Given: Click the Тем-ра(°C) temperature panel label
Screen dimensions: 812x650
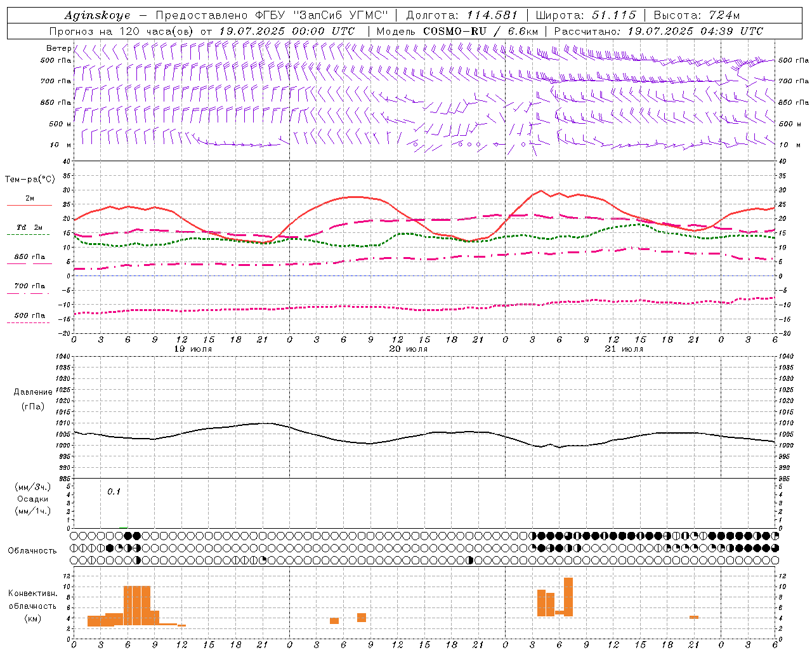Looking at the screenshot, I should [x=30, y=180].
